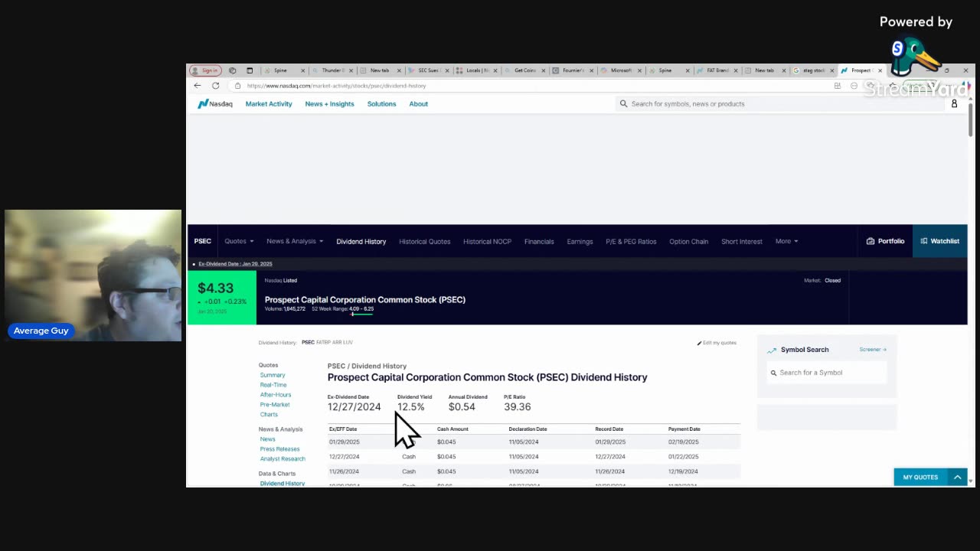Click the Screener link in Symbol Search
Screen dimensions: 980x551
pos(873,350)
